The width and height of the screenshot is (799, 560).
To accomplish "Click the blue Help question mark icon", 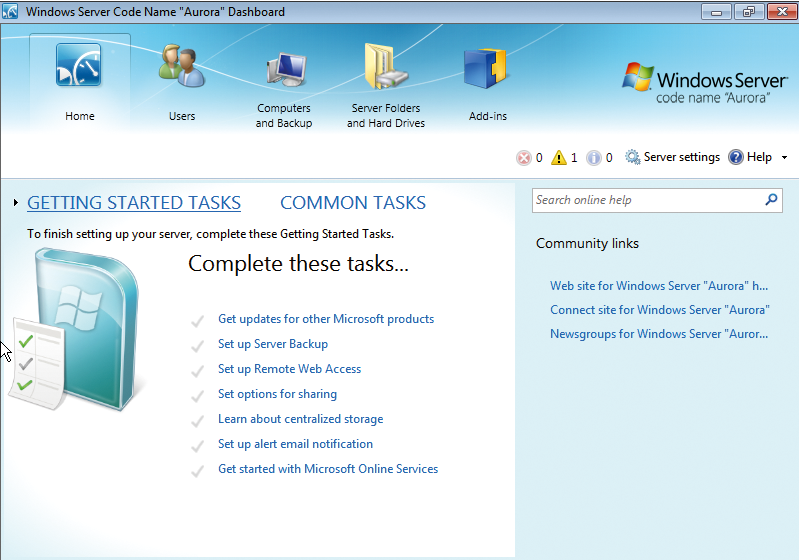I will coord(736,157).
